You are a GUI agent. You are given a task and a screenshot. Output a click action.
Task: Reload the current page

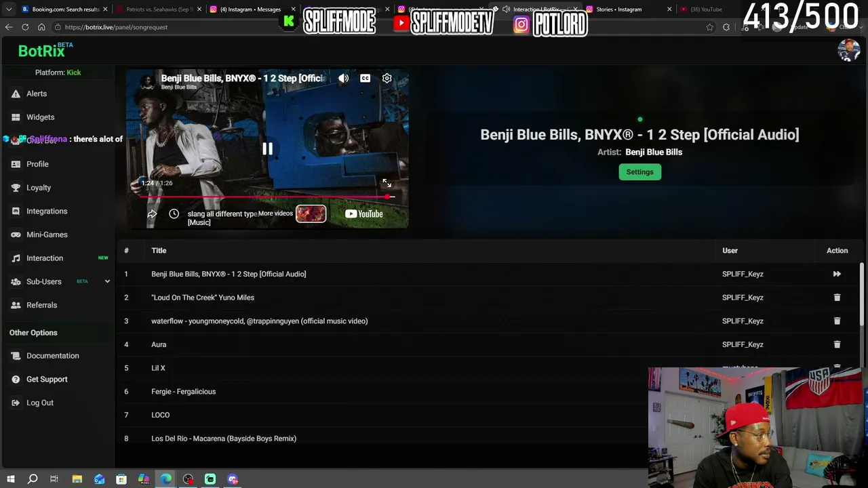tap(25, 27)
